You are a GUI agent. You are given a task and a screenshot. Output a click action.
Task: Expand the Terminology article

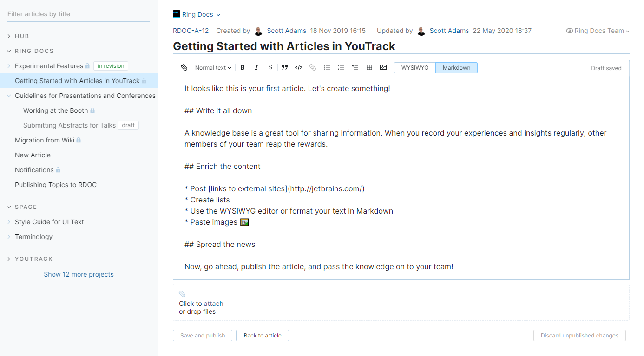pyautogui.click(x=9, y=237)
